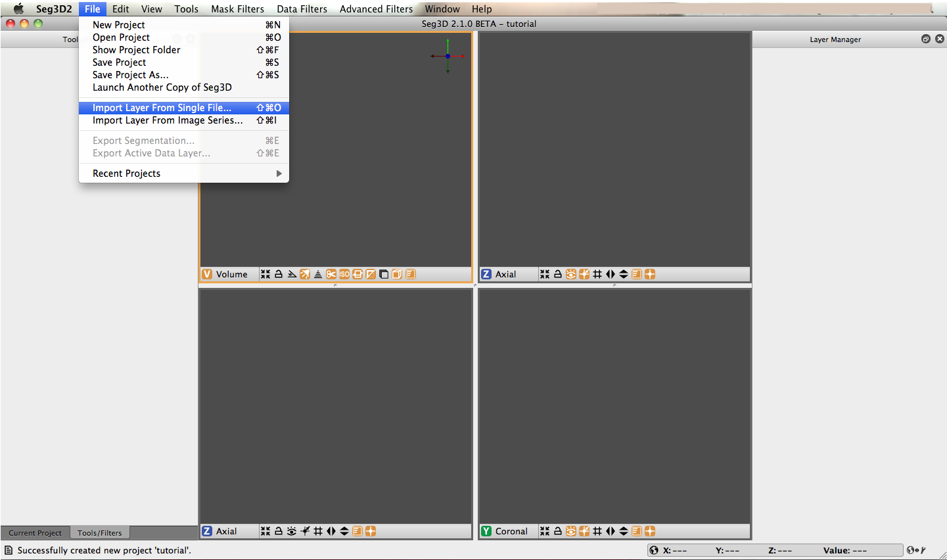Click flip horizontal in the Axial viewer beside Volume
The width and height of the screenshot is (947, 560).
tap(611, 274)
